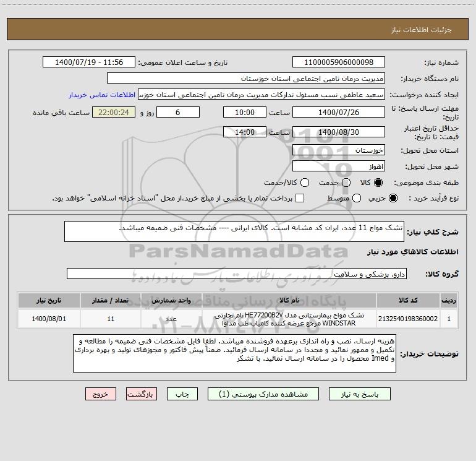The image size is (476, 461).
Task: Click the price validity date 1400/08/30
Action: [339, 132]
